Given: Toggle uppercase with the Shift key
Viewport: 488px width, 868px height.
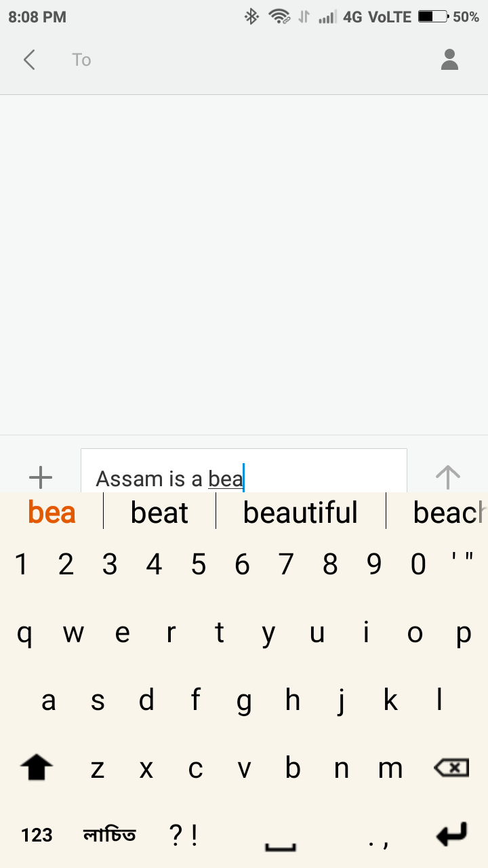Looking at the screenshot, I should [36, 767].
